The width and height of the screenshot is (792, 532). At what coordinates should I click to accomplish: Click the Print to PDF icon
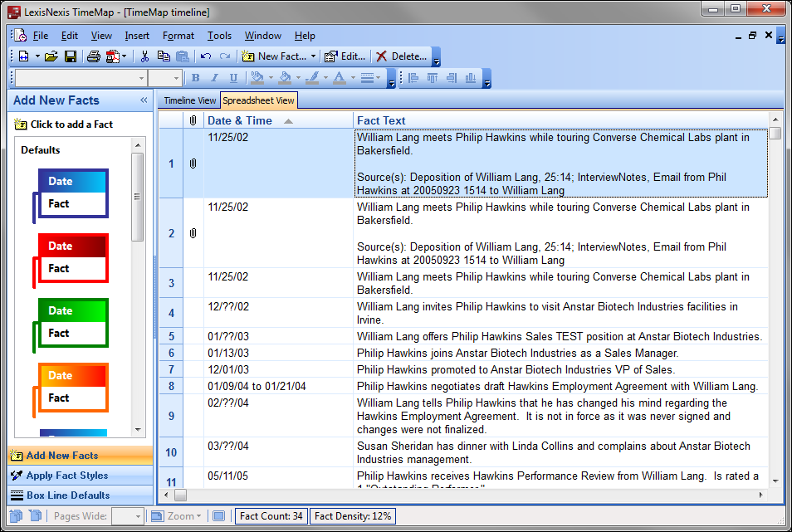pyautogui.click(x=113, y=56)
